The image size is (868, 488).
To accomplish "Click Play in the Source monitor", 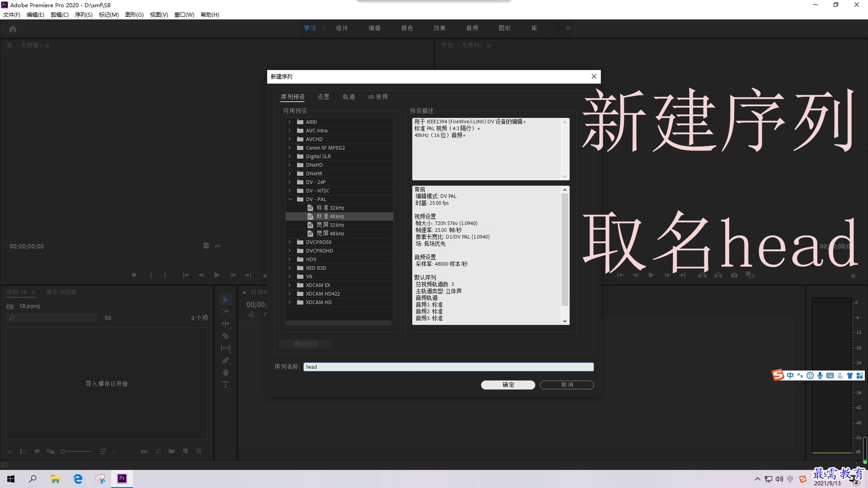I will click(x=217, y=275).
